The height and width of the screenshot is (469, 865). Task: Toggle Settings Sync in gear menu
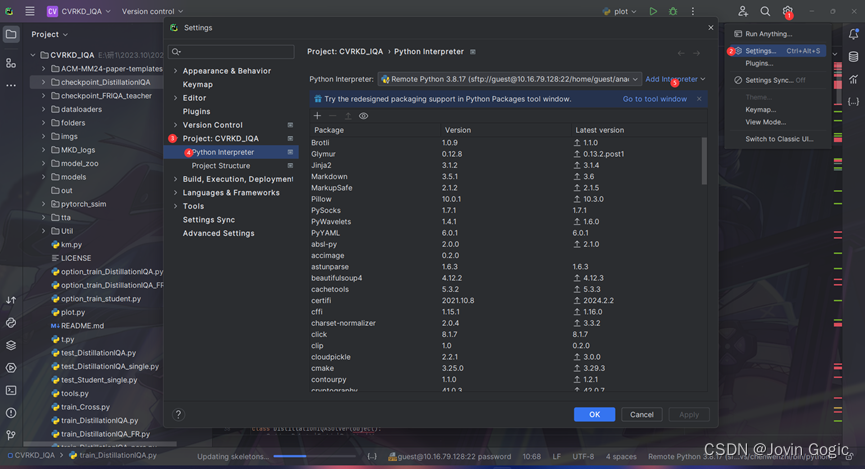point(770,80)
